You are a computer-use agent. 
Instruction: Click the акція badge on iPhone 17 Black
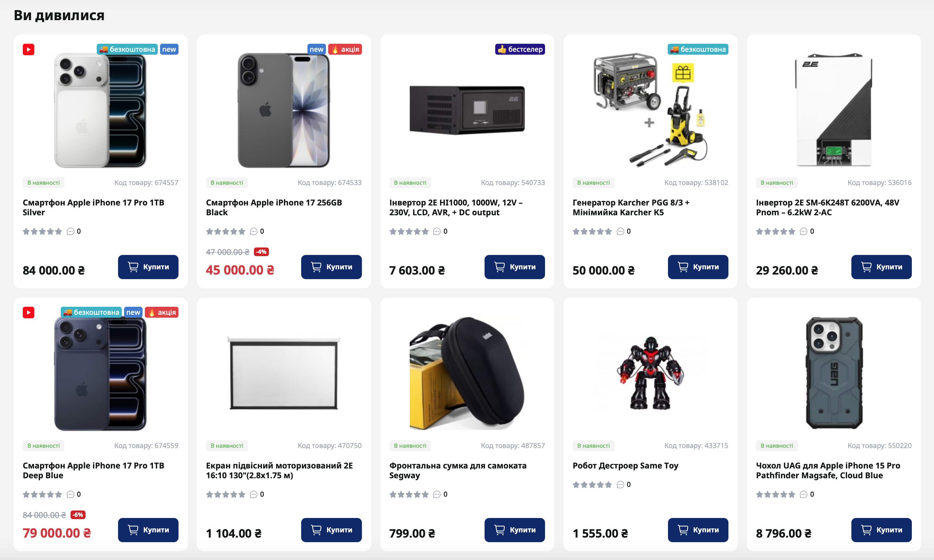(345, 49)
